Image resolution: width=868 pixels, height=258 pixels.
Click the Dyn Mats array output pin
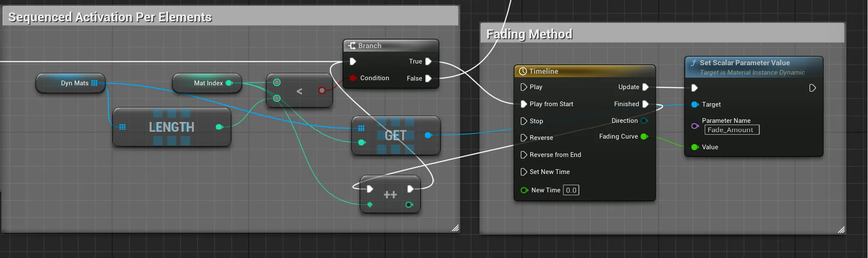click(94, 83)
